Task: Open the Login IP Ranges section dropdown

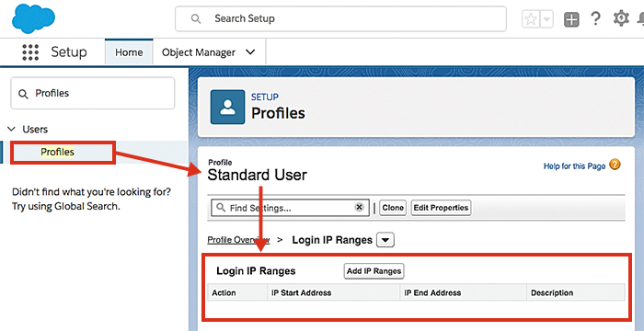Action: 385,240
